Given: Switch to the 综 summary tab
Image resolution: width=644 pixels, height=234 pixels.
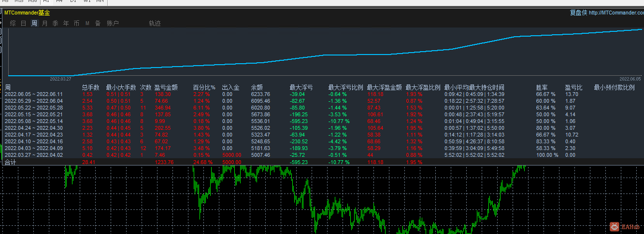Looking at the screenshot, I should point(13,23).
